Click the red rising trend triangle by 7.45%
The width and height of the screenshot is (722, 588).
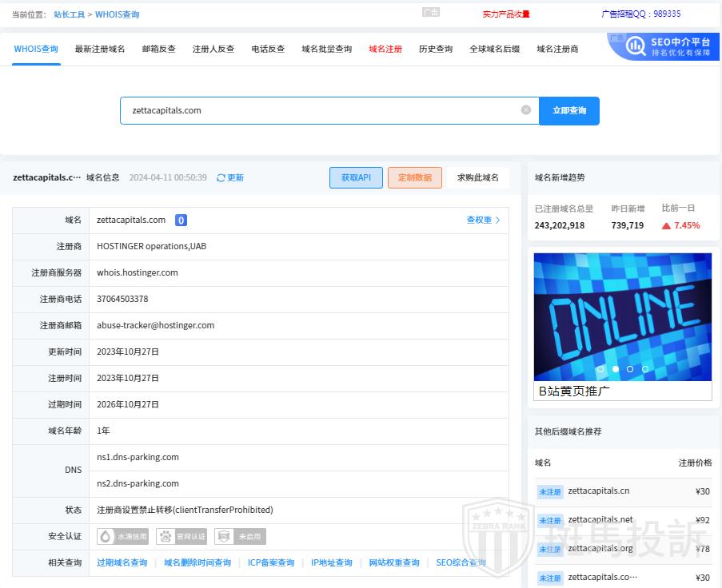[666, 226]
